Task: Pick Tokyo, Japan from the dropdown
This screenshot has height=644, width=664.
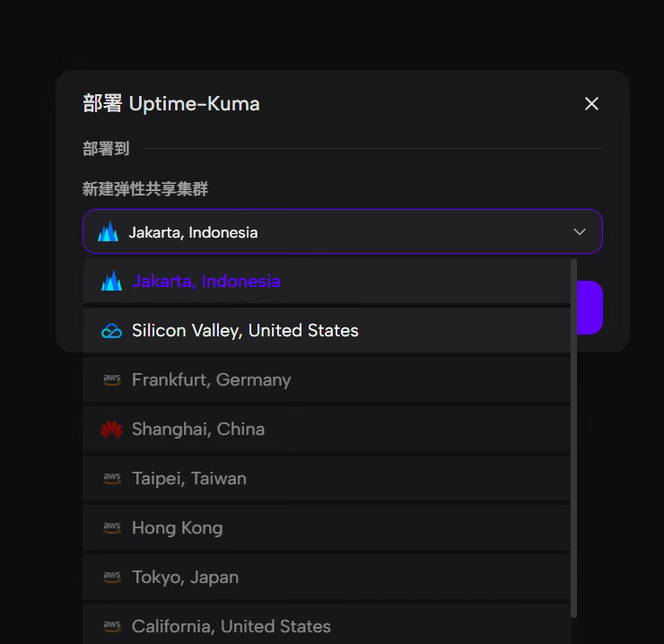Action: click(186, 578)
